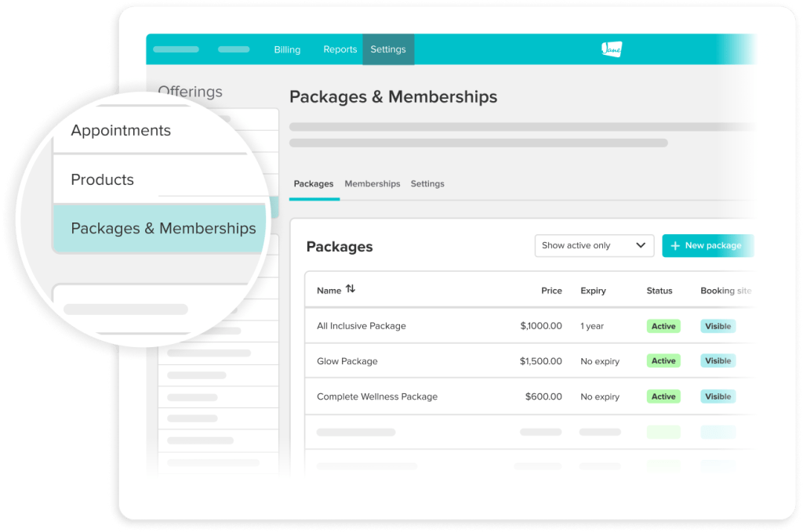Open the Complete Wellness Package entry
This screenshot has height=532, width=803.
pyautogui.click(x=377, y=396)
